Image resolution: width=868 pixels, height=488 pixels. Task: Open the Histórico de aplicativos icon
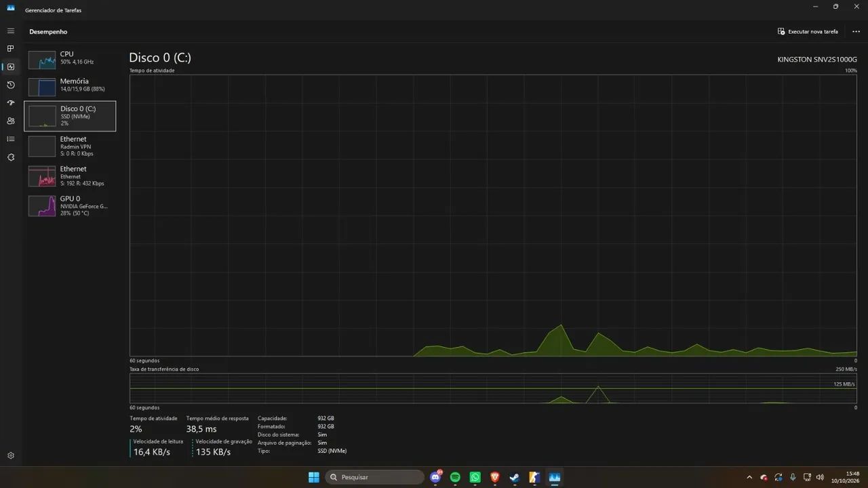point(11,85)
